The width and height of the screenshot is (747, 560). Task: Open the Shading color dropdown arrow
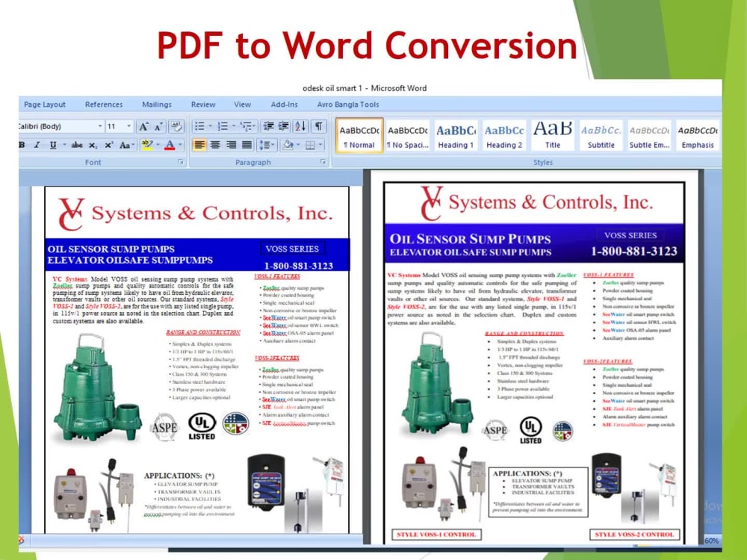tap(298, 145)
